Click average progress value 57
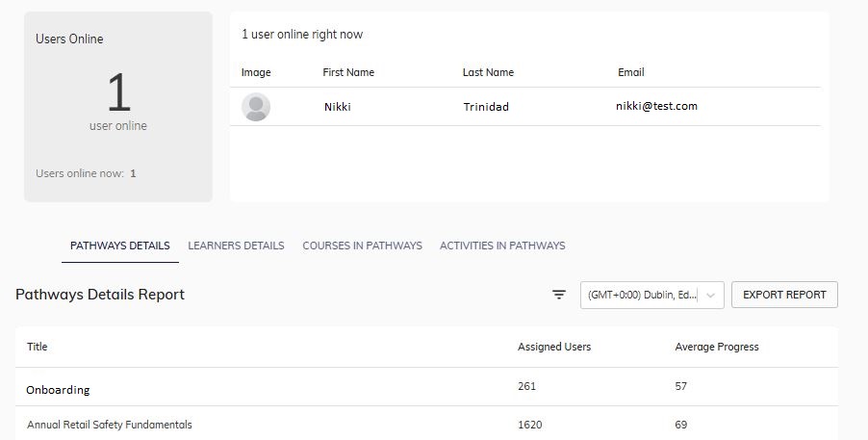The image size is (868, 440). coord(681,386)
